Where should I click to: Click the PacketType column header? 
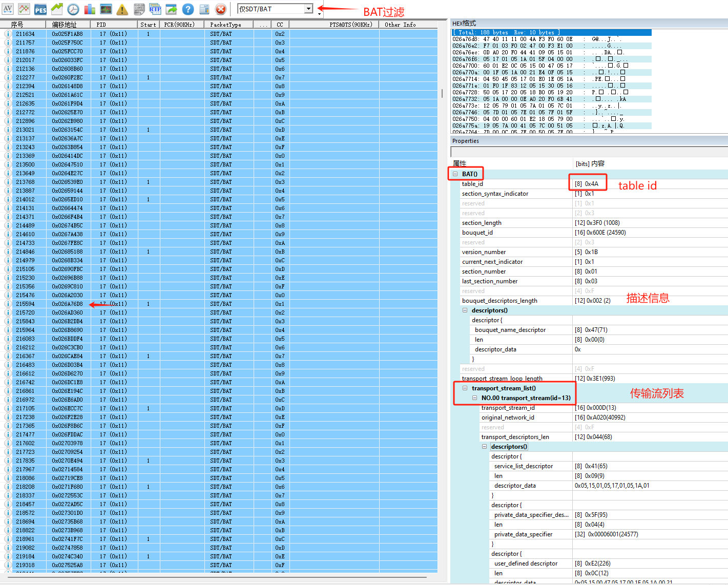(x=228, y=24)
